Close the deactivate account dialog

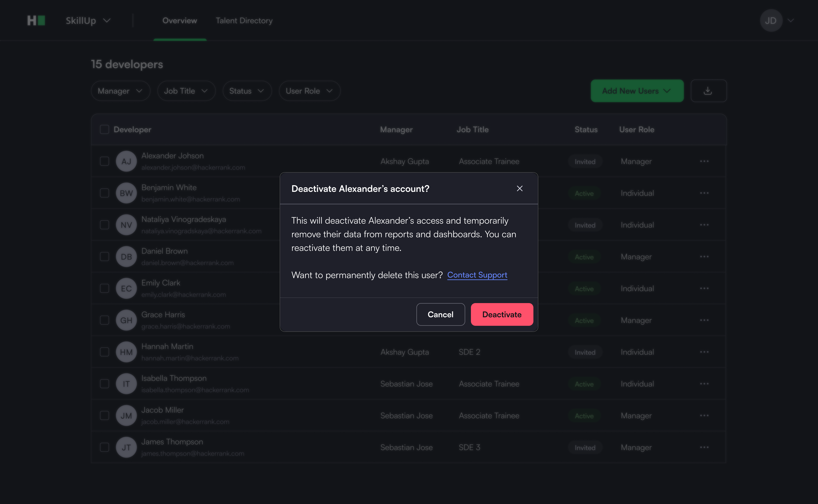pos(519,189)
